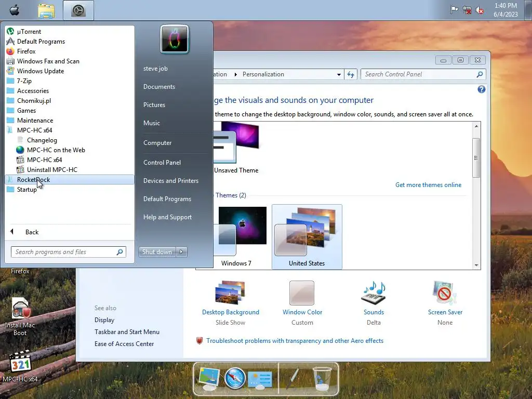Open Install Mac Boot desktop shortcut
Screen dimensions: 532x399
[x=20, y=317]
